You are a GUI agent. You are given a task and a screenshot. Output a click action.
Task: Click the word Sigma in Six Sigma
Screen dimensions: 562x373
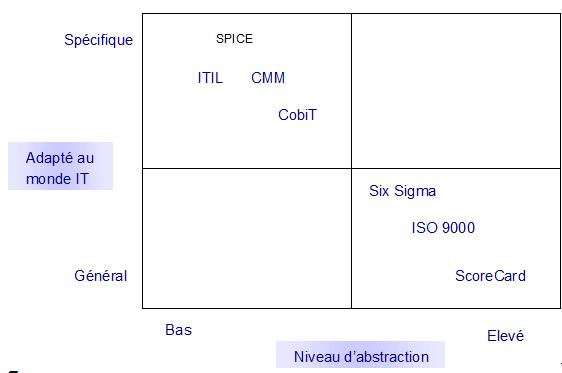pyautogui.click(x=415, y=191)
